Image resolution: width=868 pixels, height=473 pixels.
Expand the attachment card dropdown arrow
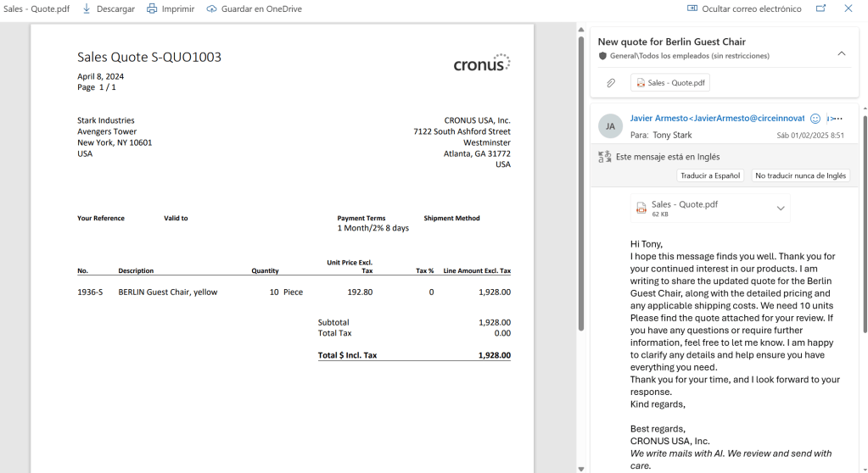coord(781,209)
